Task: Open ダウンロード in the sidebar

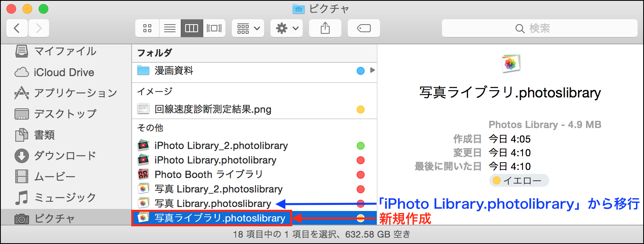Action: click(66, 156)
